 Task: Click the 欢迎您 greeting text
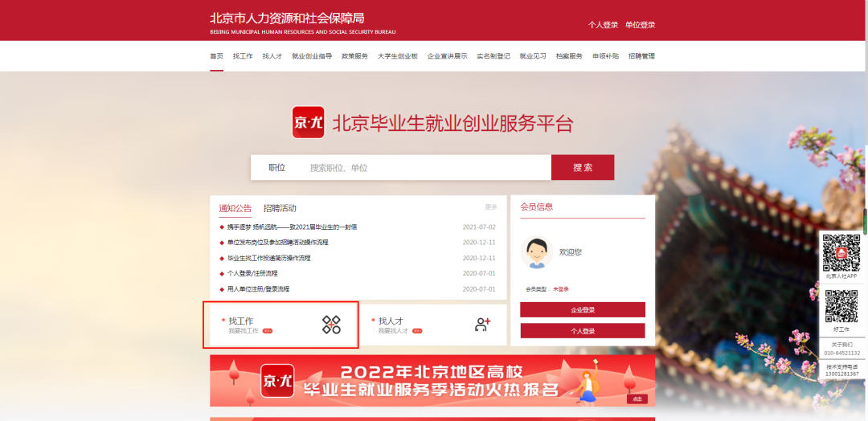coord(570,252)
